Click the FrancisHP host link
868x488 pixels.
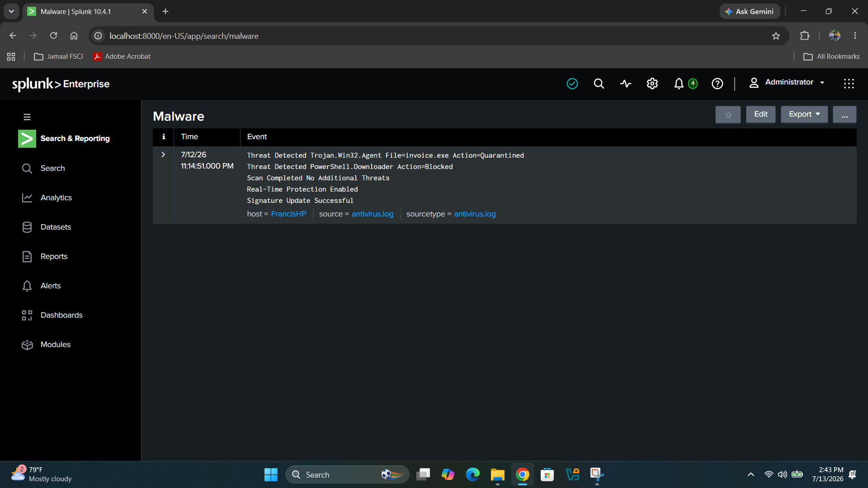288,214
